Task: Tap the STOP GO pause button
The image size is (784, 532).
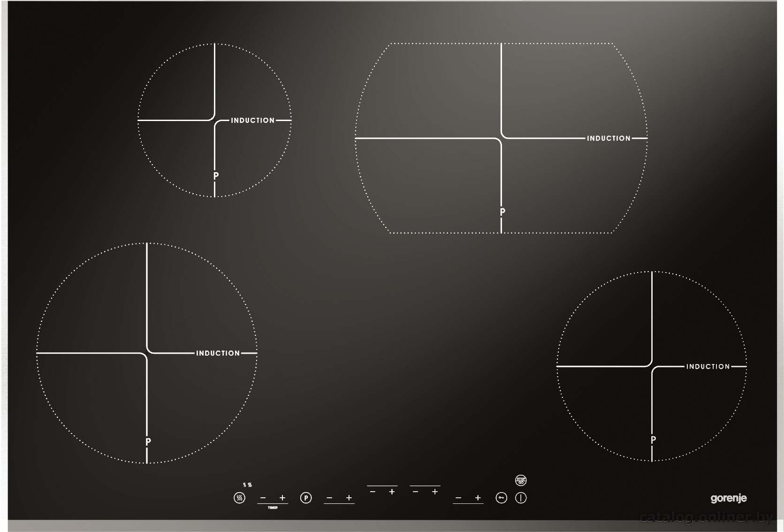Action: (521, 480)
